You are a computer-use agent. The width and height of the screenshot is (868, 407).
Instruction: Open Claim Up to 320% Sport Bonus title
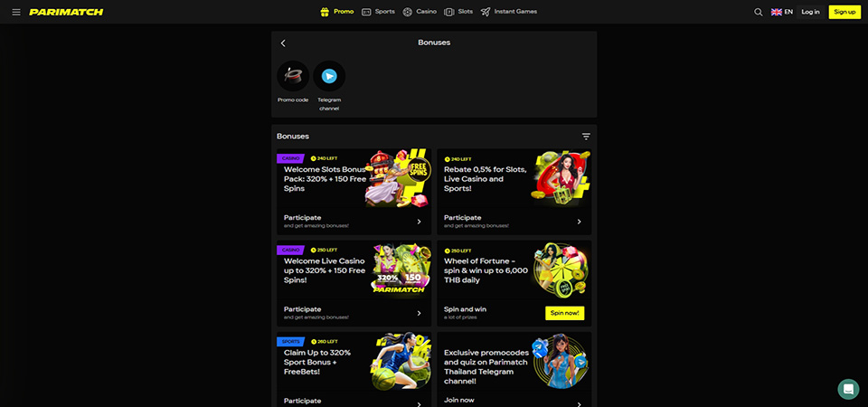coord(317,362)
